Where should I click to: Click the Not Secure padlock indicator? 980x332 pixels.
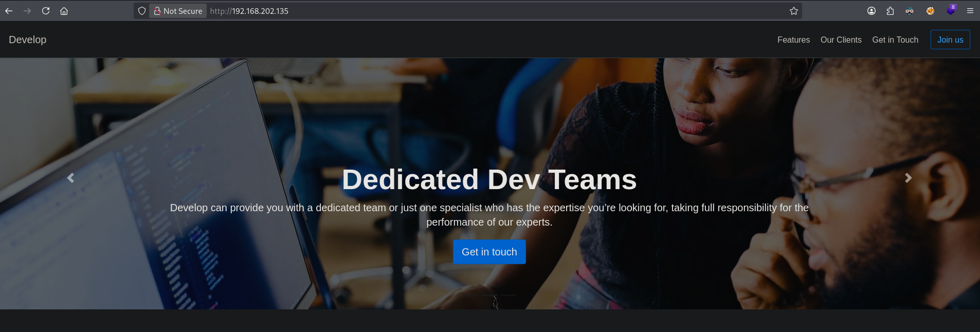(178, 11)
